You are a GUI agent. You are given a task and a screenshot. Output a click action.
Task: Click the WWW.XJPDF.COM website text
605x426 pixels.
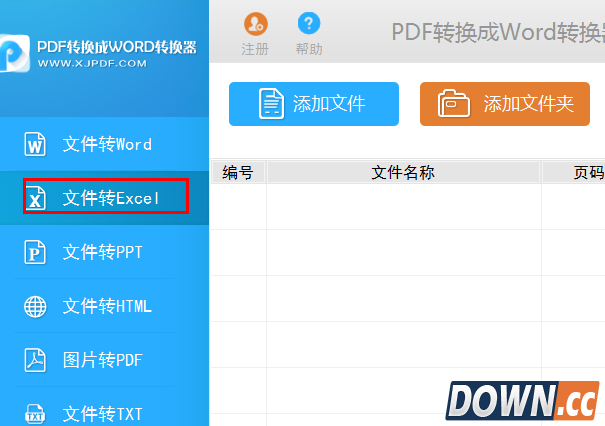coord(92,63)
